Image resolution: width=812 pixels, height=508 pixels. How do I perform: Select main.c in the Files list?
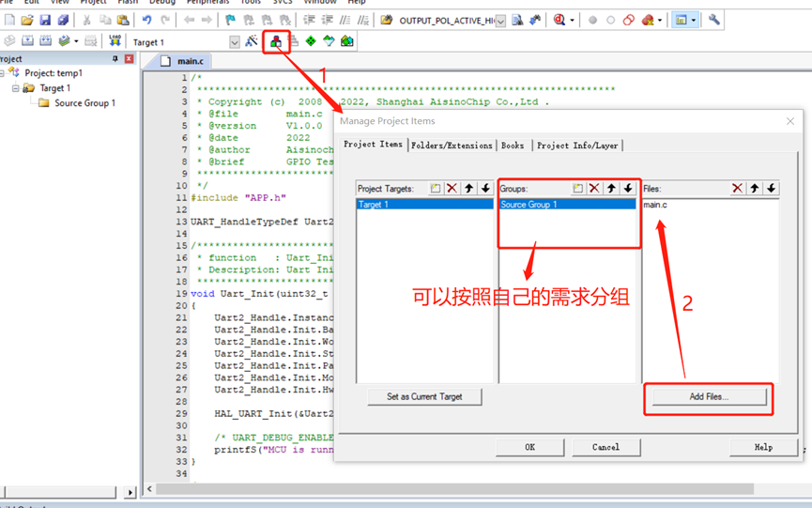coord(655,205)
